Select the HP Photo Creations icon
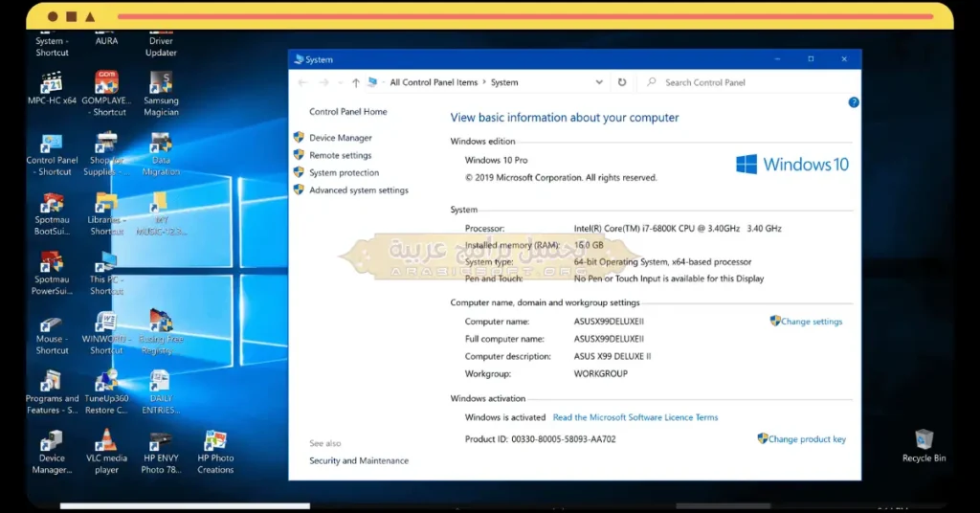Image resolution: width=980 pixels, height=513 pixels. tap(215, 453)
